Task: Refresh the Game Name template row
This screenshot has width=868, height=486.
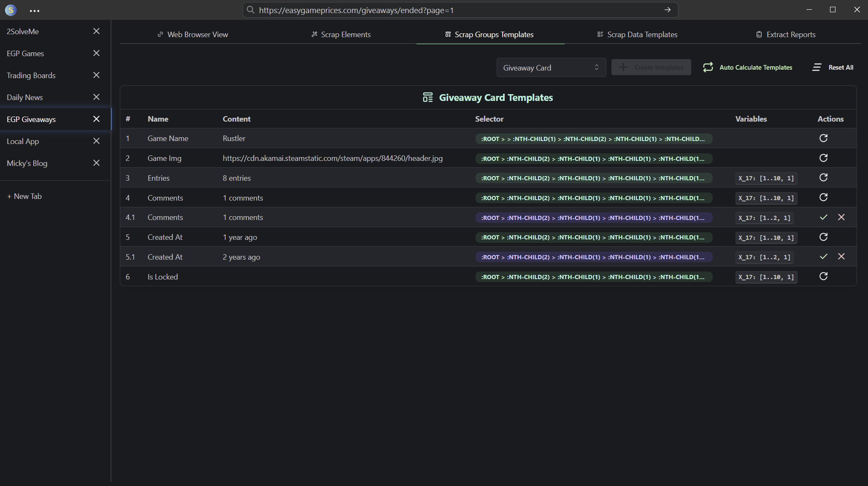Action: coord(823,138)
